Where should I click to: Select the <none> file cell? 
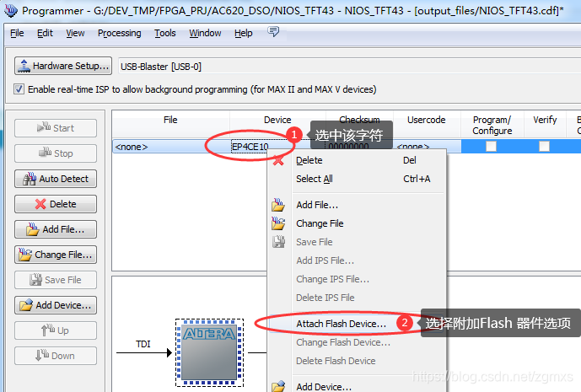170,147
